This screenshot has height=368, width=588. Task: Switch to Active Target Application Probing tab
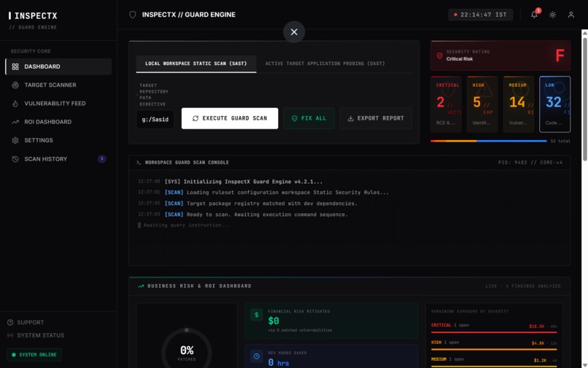pos(325,64)
